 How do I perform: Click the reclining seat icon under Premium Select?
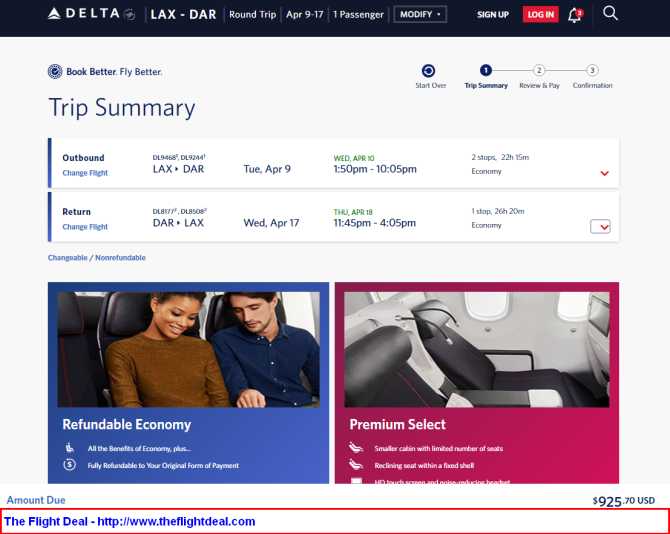356,464
